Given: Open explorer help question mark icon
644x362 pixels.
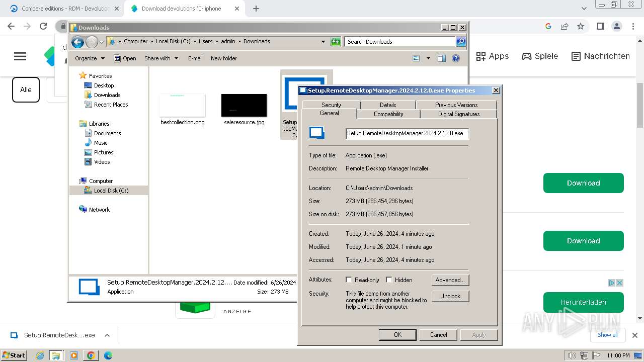Looking at the screenshot, I should [x=456, y=58].
